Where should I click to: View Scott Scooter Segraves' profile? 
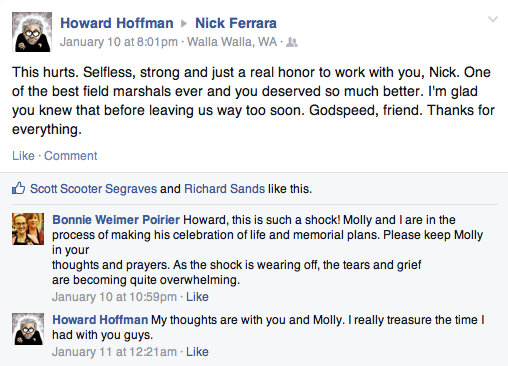click(93, 189)
